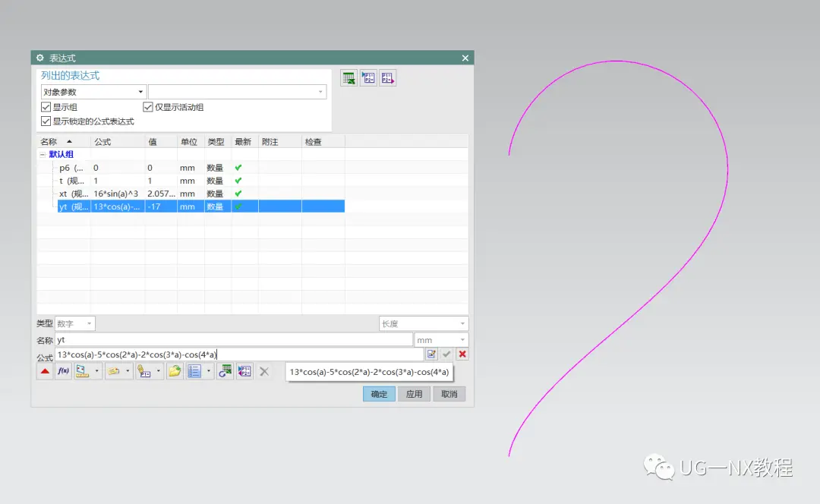The image size is (820, 504).
Task: Open the dropdown arrow next to measure icon
Action: 96,372
